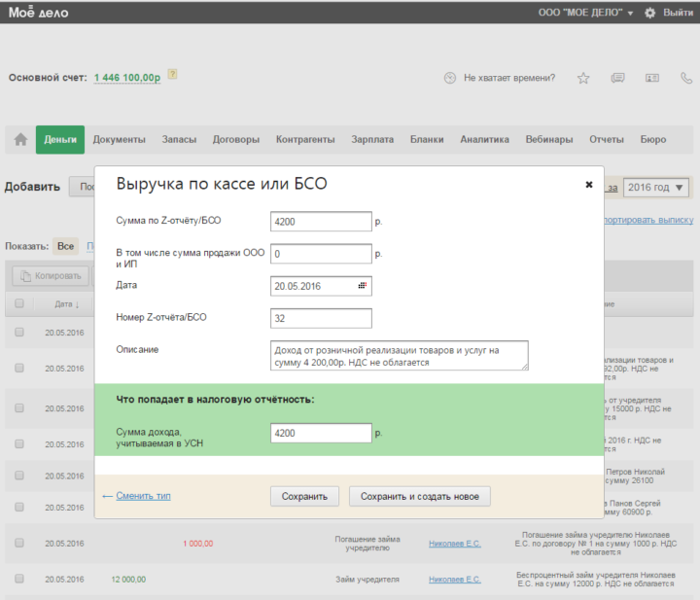The image size is (700, 600).
Task: Click the phone call icon
Action: point(686,78)
